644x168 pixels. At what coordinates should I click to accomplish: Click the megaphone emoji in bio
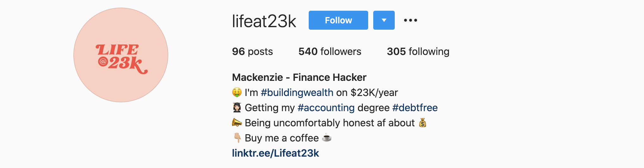point(237,123)
